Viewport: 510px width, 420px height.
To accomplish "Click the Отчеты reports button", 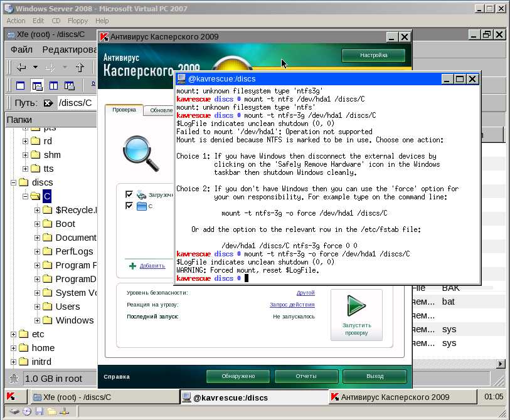I will pyautogui.click(x=306, y=376).
